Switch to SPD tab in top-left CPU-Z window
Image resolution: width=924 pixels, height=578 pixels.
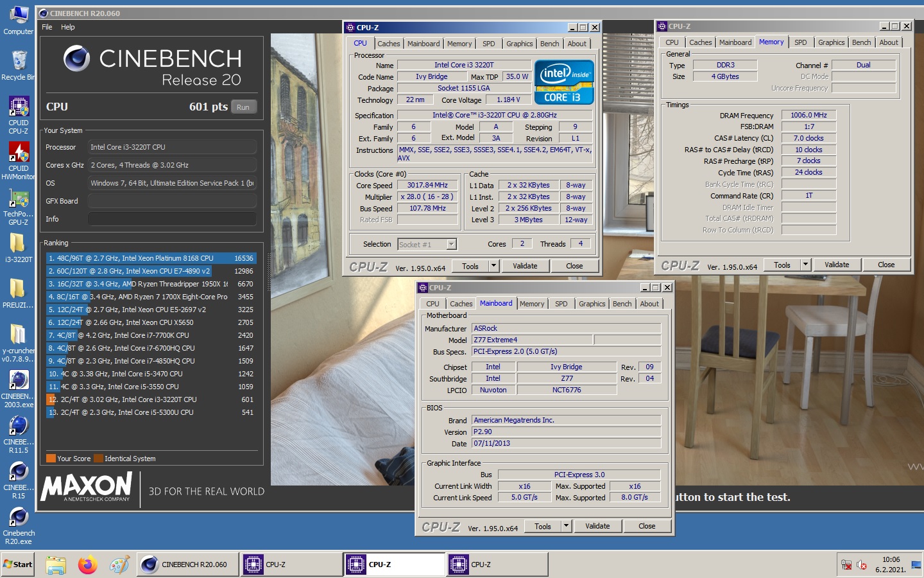[x=488, y=44]
